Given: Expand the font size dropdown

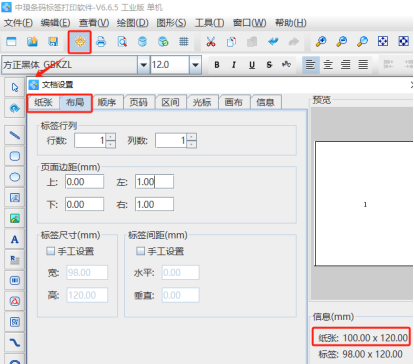Looking at the screenshot, I should (195, 65).
